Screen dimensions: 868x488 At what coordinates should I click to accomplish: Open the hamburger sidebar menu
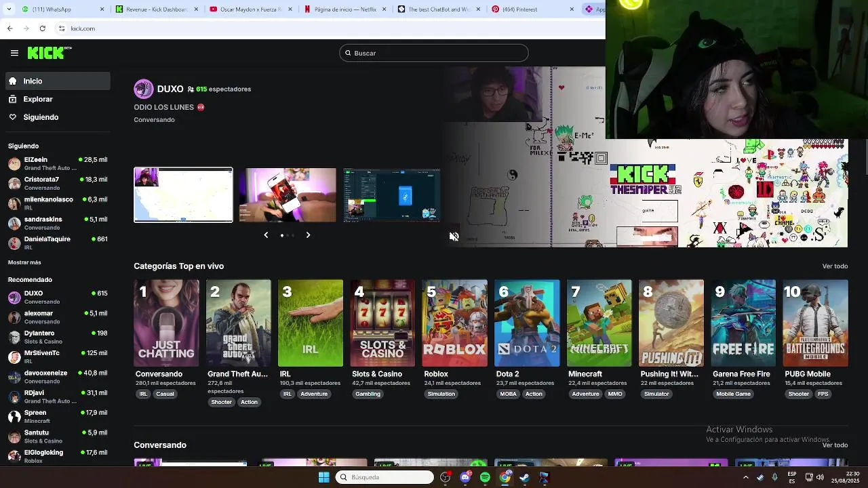[14, 53]
